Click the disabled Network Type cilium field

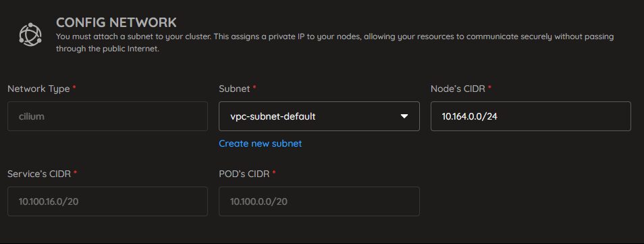pos(107,116)
